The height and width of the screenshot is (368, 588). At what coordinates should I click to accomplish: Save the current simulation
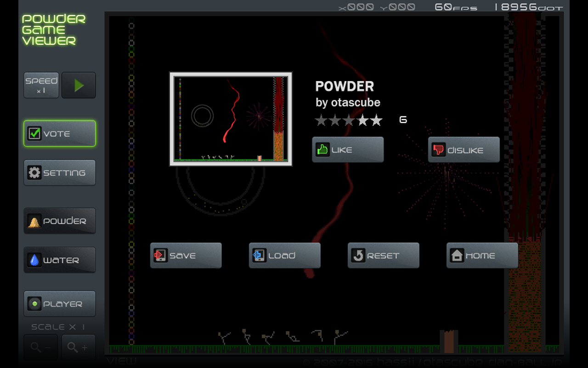[x=186, y=255]
